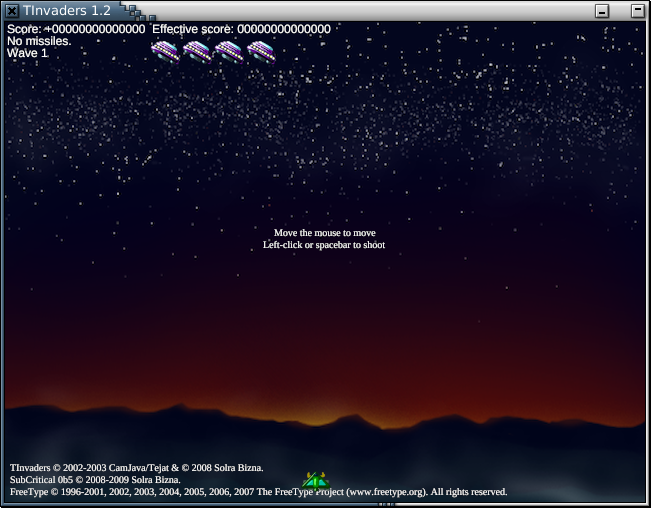Click the Effective score readout
This screenshot has width=651, height=508.
point(241,29)
